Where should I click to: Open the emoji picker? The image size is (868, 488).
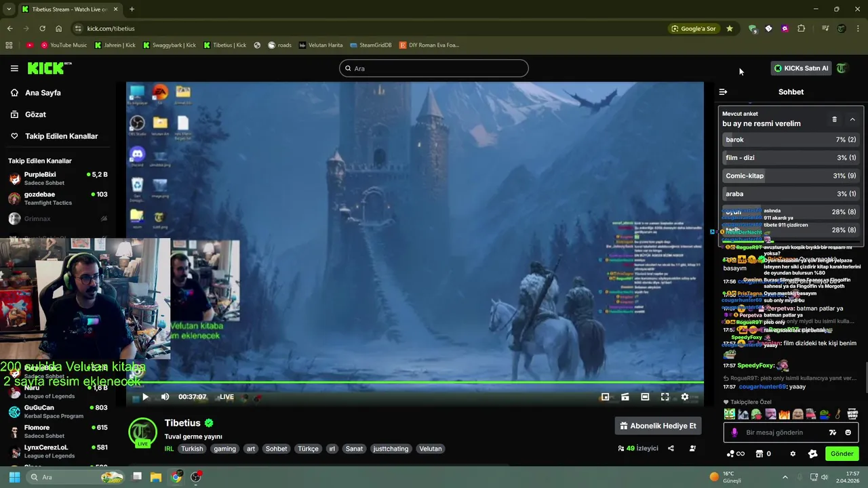tap(848, 432)
